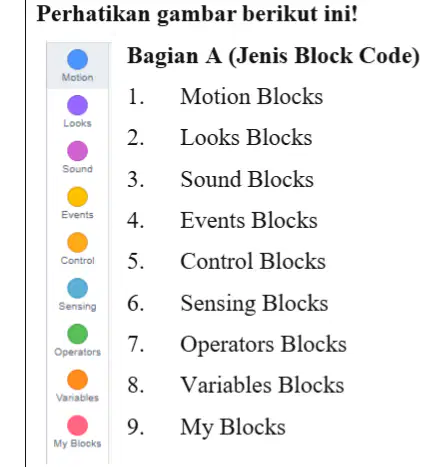Image resolution: width=427 pixels, height=467 pixels.
Task: Click the Events label in palette
Action: (x=77, y=215)
